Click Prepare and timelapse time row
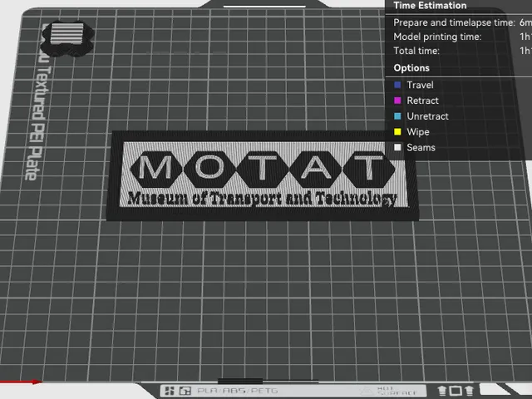The height and width of the screenshot is (399, 532). tap(462, 22)
